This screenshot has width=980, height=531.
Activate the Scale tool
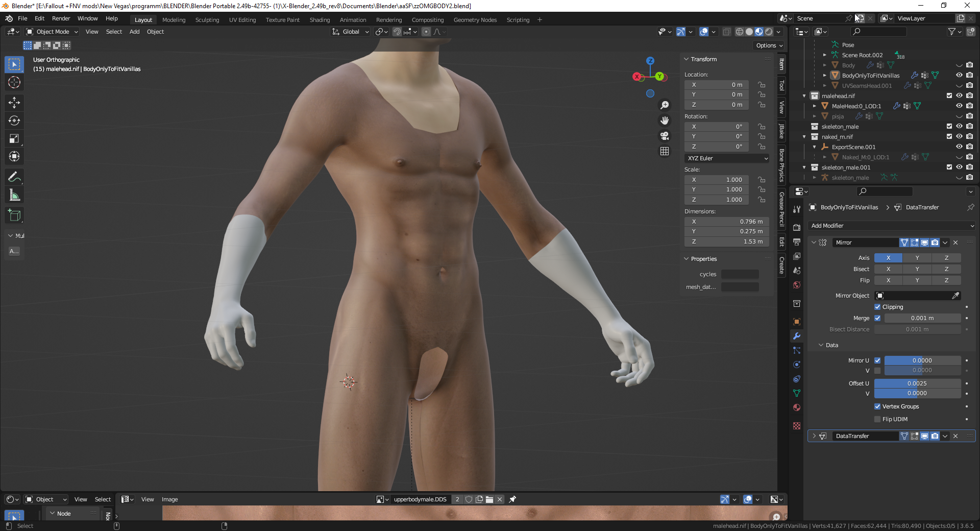coord(14,138)
